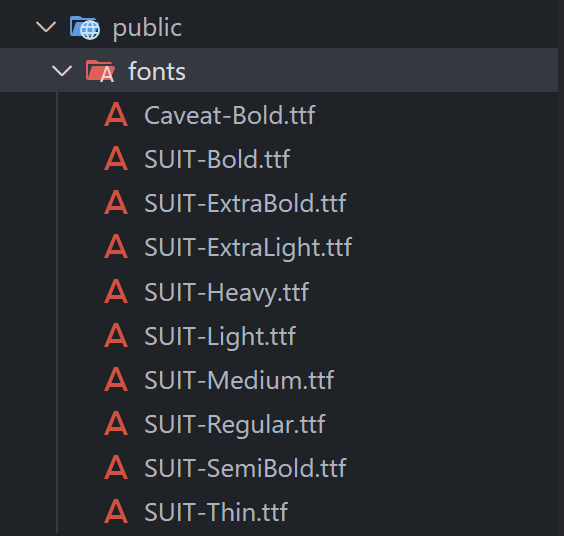
Task: Open SUIT-ExtraLight.ttf file
Action: [x=248, y=248]
